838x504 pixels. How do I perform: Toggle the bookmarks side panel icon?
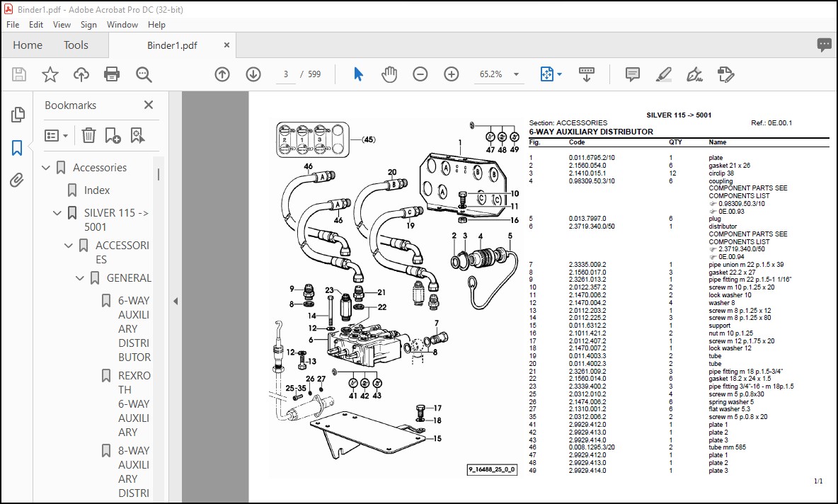17,147
